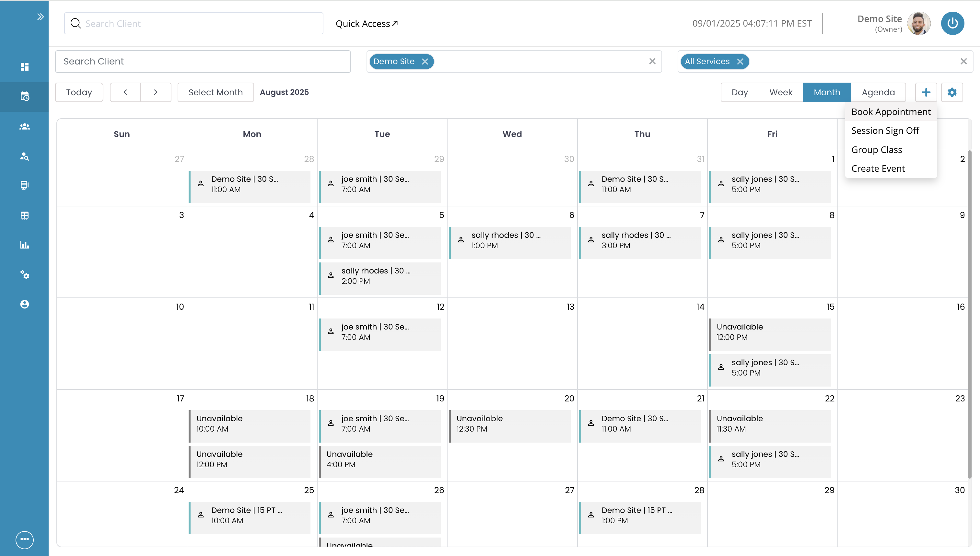This screenshot has width=980, height=556.
Task: Open the Quick Access link
Action: click(366, 24)
